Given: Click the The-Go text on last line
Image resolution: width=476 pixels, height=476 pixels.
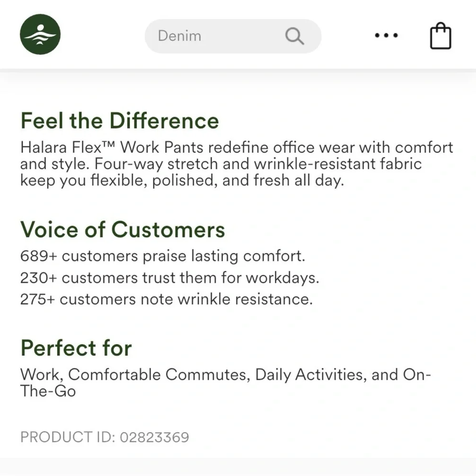Looking at the screenshot, I should click(48, 391).
